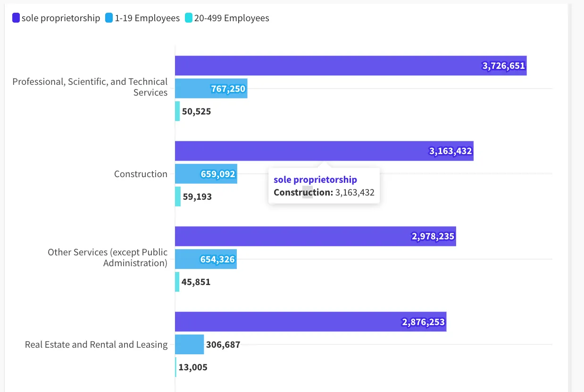The image size is (584, 392).
Task: Click the Construction 659,092 blue bar
Action: click(x=206, y=174)
